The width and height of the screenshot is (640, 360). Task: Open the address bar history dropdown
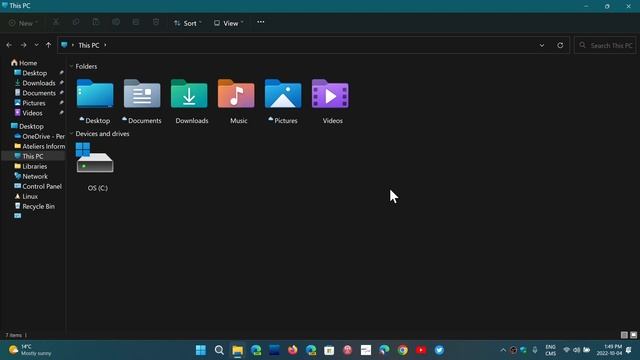point(542,45)
